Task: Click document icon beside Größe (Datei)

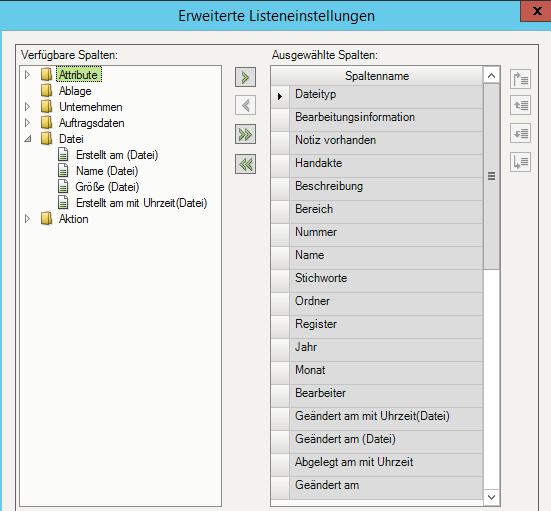Action: point(63,187)
